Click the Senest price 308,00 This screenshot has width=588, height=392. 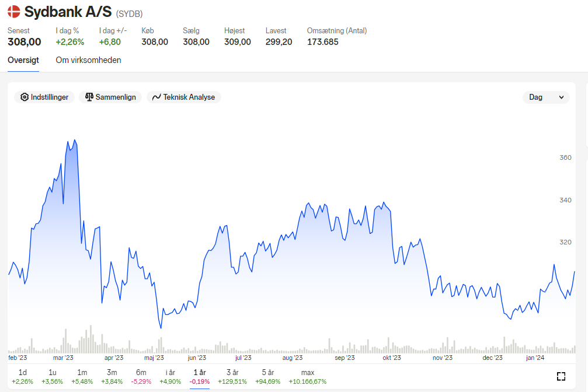click(25, 41)
